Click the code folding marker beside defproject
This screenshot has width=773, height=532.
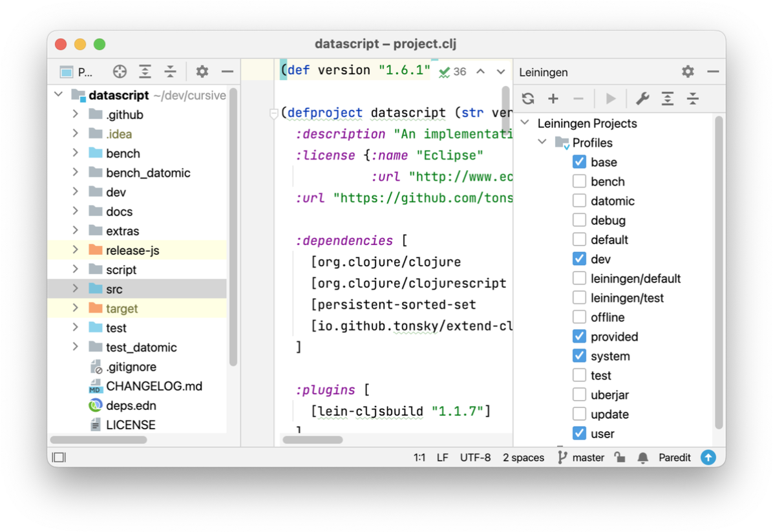(274, 113)
